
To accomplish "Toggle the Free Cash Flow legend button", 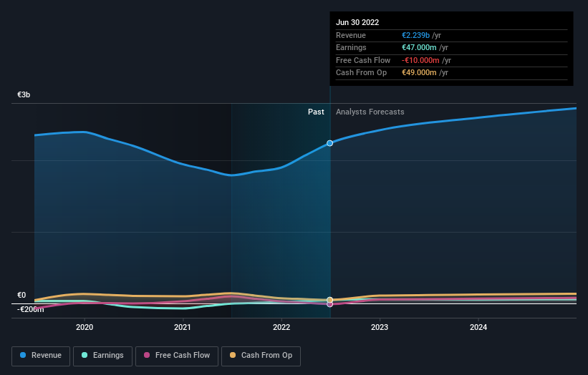I will tap(177, 356).
